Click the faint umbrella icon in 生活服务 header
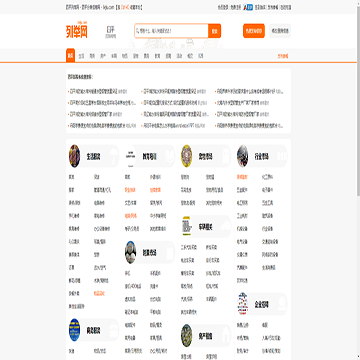The height and width of the screenshot is (360, 360). [113, 156]
